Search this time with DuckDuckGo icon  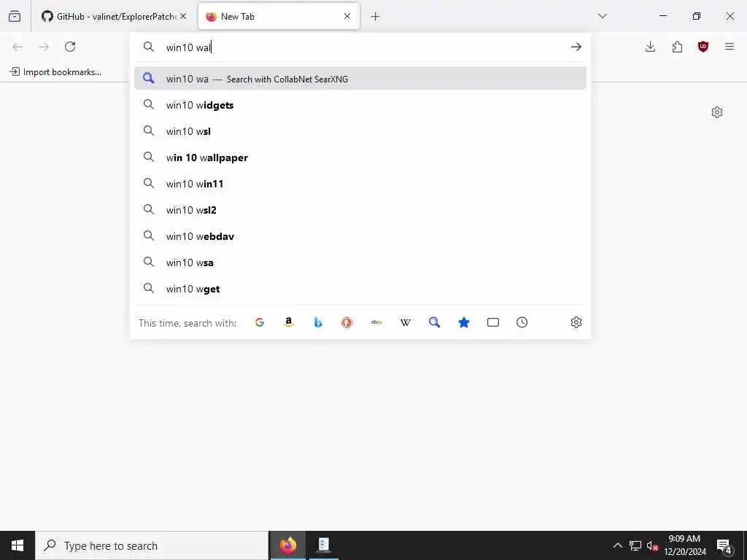pos(347,322)
